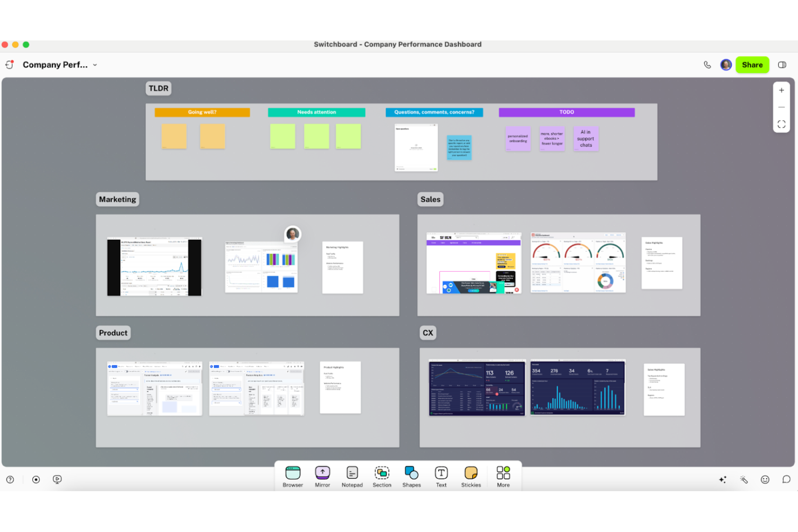
Task: Select the blue sticky note in Questions
Action: coord(459,147)
